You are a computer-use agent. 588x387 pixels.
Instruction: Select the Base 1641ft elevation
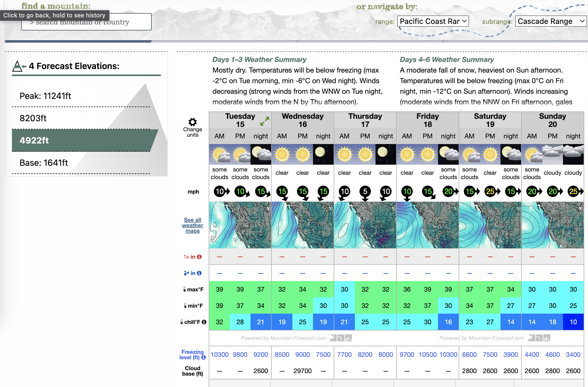[x=44, y=163]
